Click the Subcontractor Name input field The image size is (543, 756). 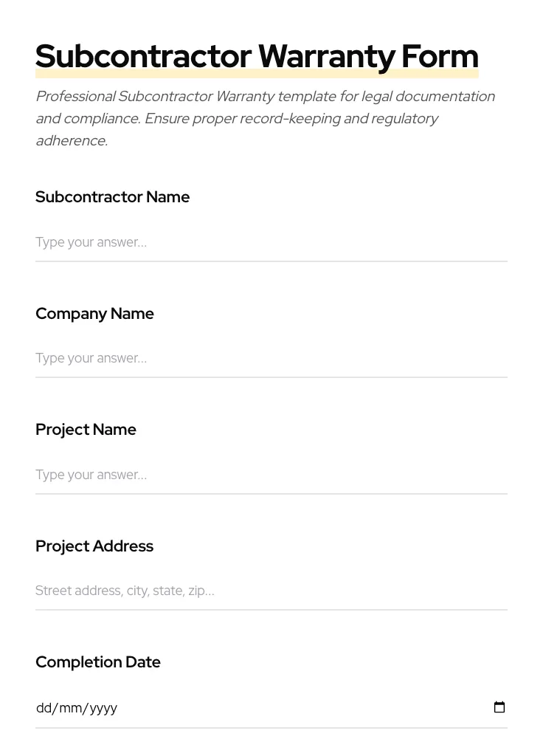tap(221, 242)
